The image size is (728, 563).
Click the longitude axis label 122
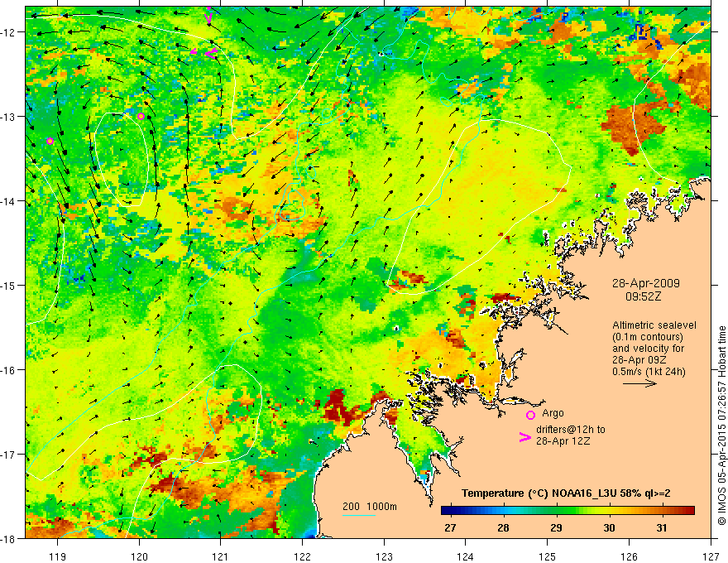(x=302, y=556)
